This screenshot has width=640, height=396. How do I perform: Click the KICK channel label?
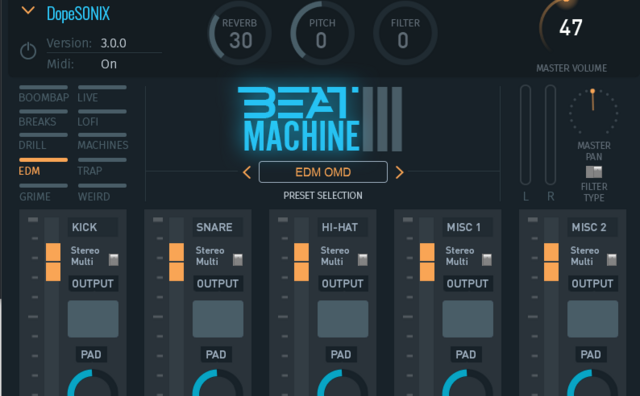point(93,227)
